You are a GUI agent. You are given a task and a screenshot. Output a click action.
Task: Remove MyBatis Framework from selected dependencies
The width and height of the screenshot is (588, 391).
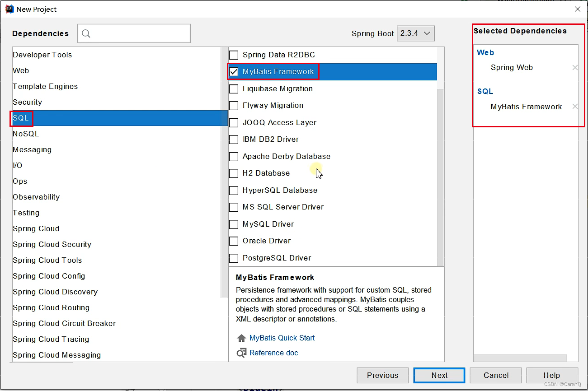click(575, 107)
